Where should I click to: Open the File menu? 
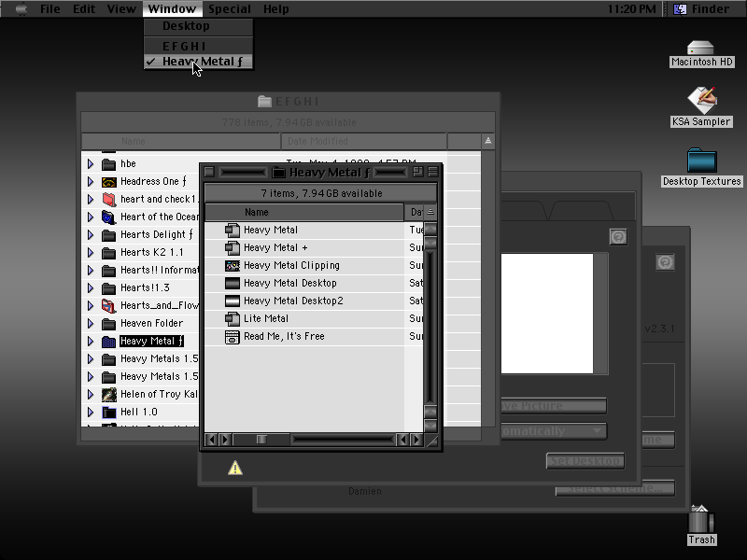coord(50,9)
